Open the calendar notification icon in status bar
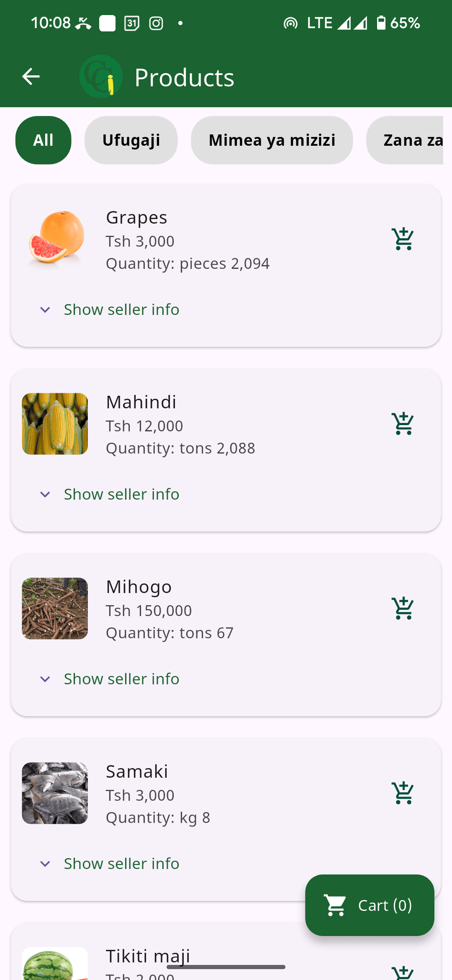The width and height of the screenshot is (452, 980). pyautogui.click(x=131, y=23)
